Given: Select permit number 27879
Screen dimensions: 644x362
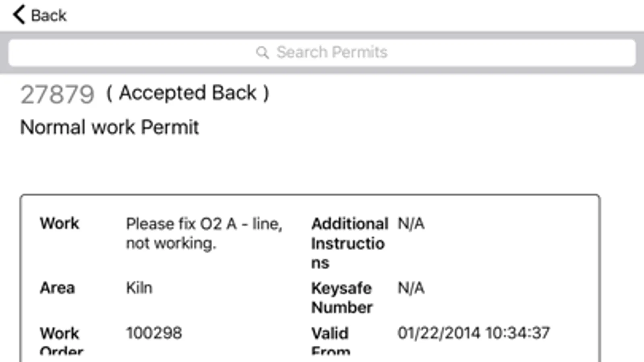Looking at the screenshot, I should 57,95.
